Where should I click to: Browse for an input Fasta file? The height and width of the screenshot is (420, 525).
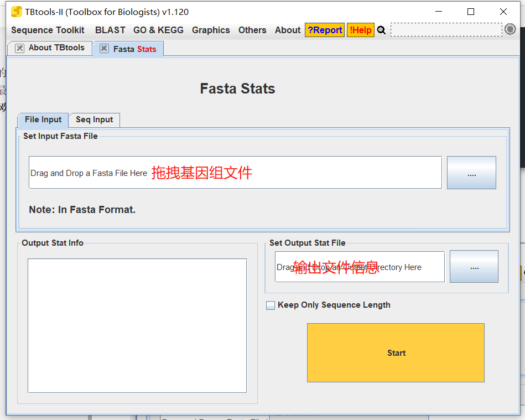(471, 173)
